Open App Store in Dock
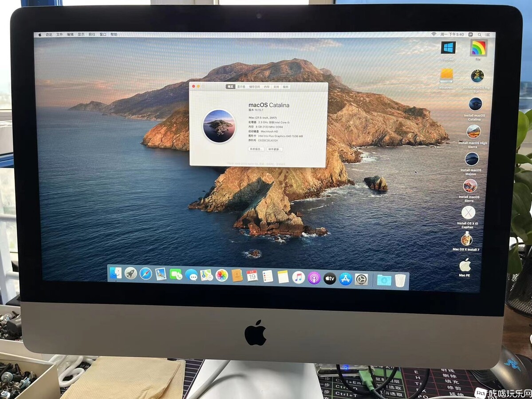The width and height of the screenshot is (532, 399). pyautogui.click(x=345, y=279)
